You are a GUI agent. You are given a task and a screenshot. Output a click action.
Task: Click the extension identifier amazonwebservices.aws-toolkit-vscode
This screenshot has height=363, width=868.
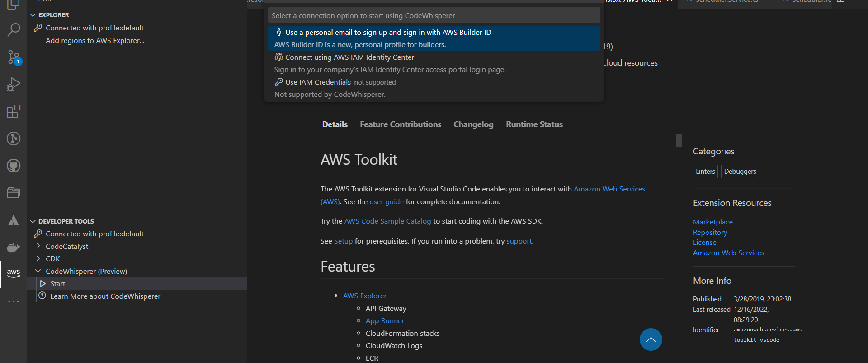(x=769, y=334)
